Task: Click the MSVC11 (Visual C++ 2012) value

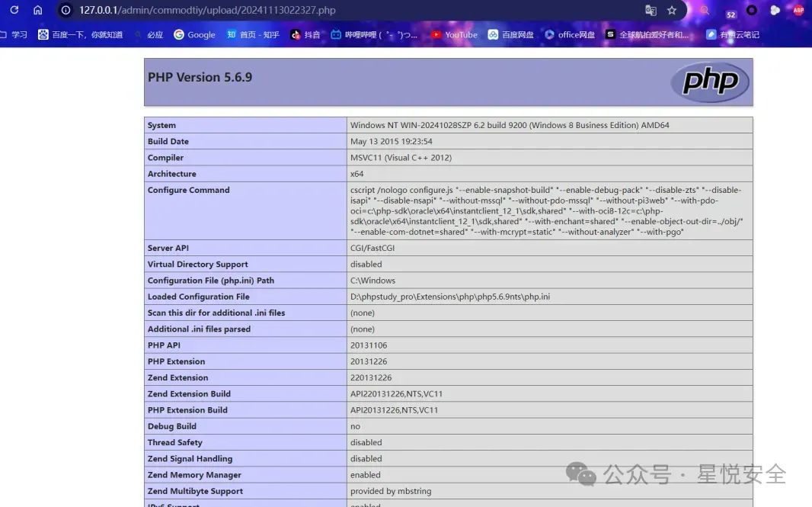Action: [x=401, y=158]
